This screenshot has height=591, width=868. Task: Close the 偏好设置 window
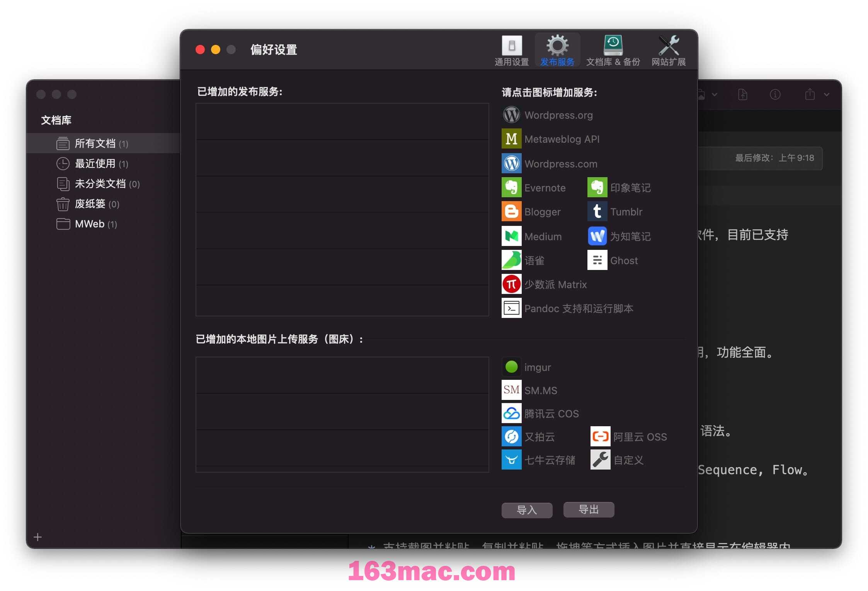(200, 50)
